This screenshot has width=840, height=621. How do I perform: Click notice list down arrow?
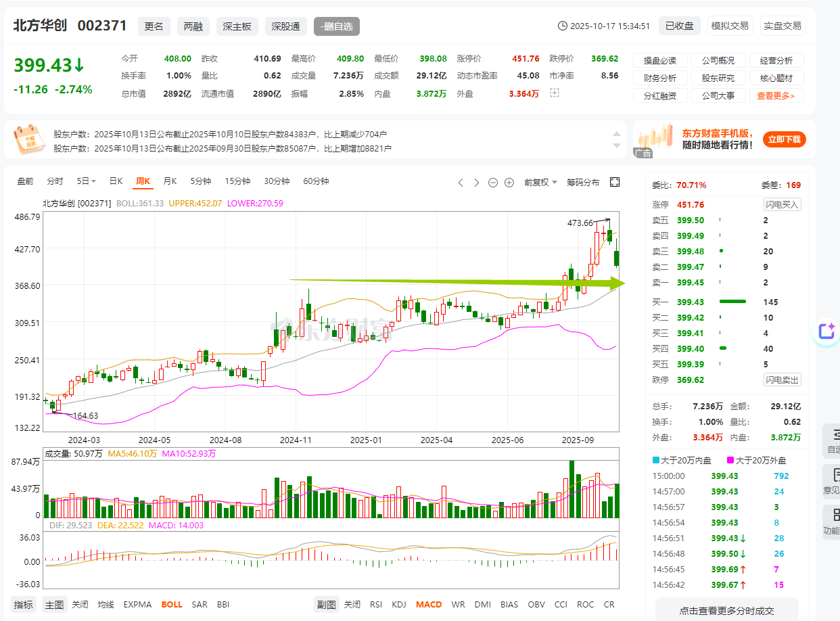coord(615,145)
